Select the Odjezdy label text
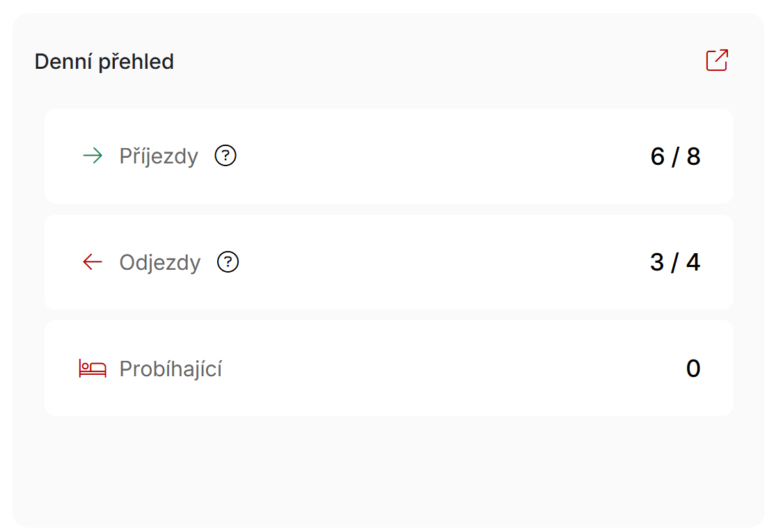Viewport: 776px width, 532px height. click(160, 263)
